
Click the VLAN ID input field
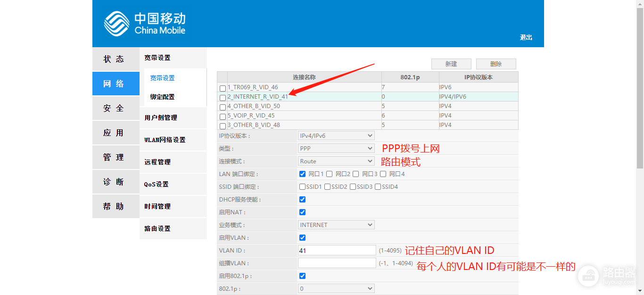(337, 251)
